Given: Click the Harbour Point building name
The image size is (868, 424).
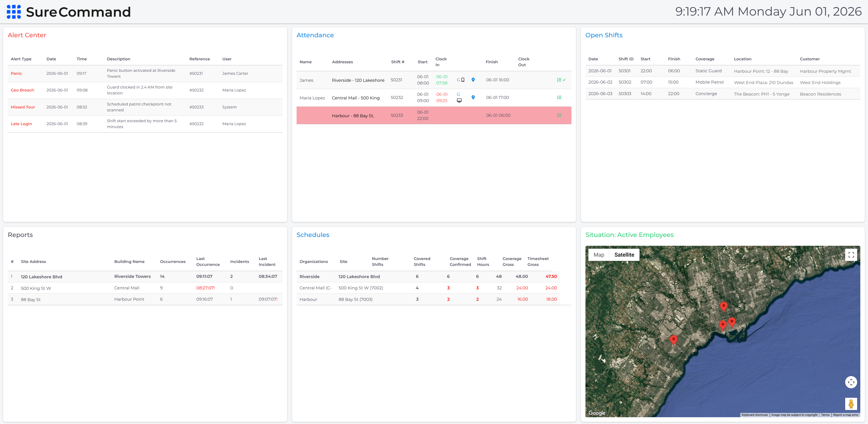Looking at the screenshot, I should pyautogui.click(x=129, y=299).
